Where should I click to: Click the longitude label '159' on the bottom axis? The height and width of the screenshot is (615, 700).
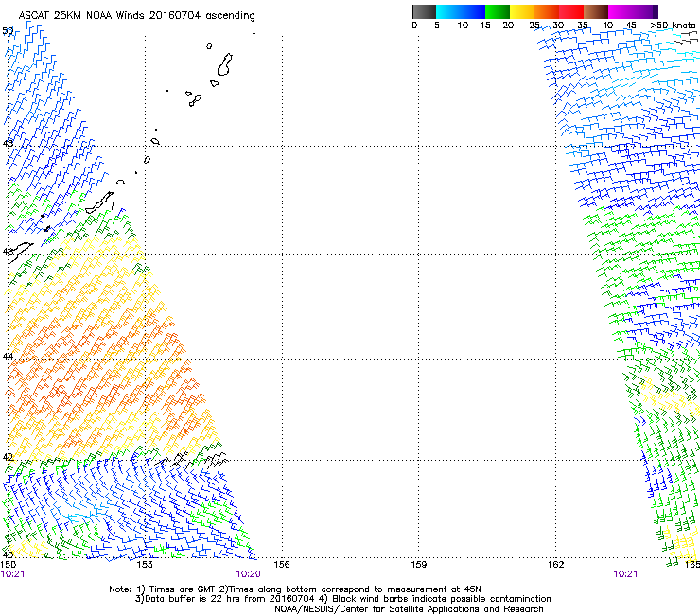(418, 565)
